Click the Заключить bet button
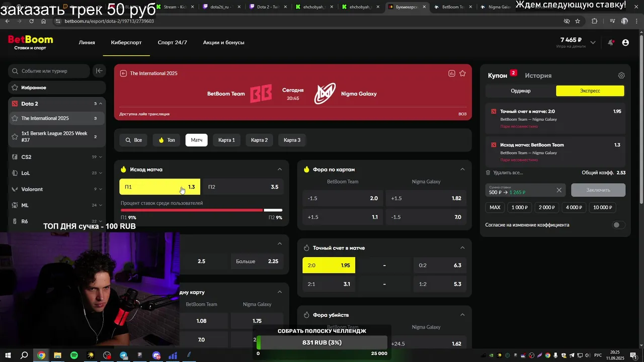 [598, 190]
